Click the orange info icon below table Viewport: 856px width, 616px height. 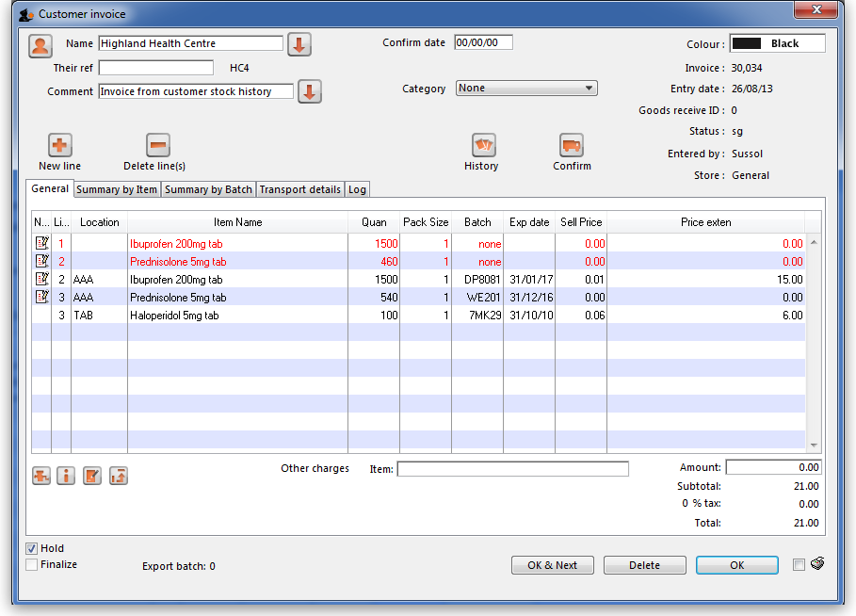(66, 476)
